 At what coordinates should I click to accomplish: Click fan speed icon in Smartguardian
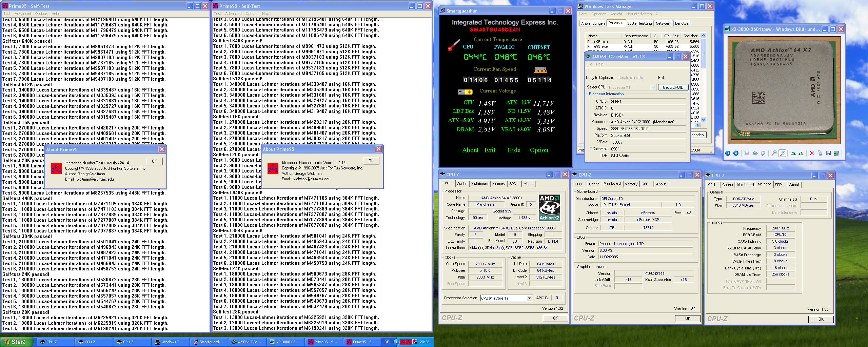click(x=540, y=70)
